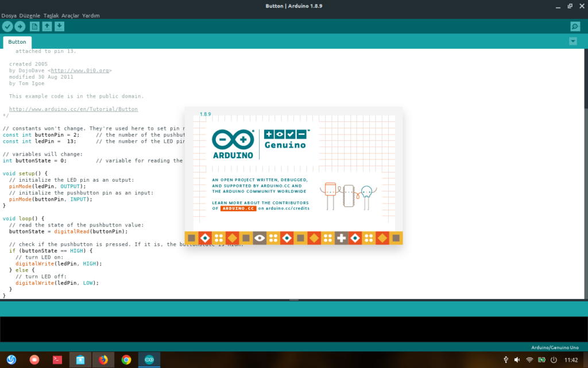Open the app store icon in taskbar
Viewport: 588px width, 368px height.
coord(80,360)
